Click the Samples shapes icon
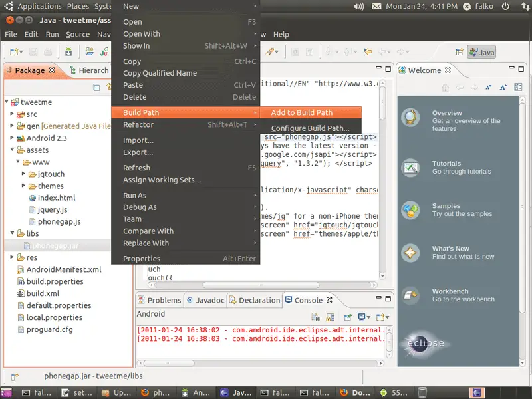The height and width of the screenshot is (399, 532). tap(410, 210)
